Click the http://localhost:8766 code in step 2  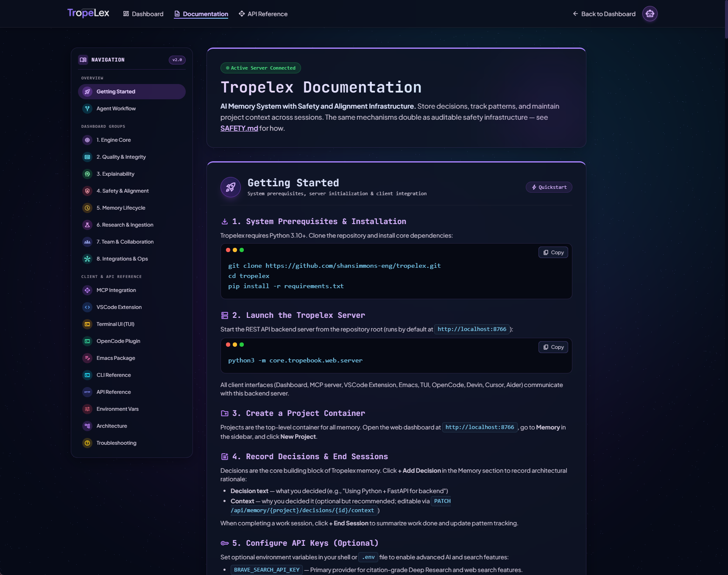pos(472,329)
